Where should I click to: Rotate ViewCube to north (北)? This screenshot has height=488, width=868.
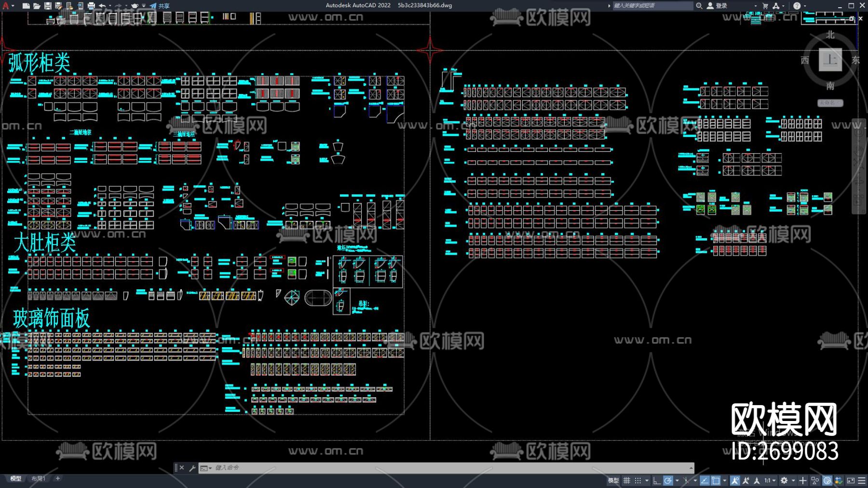[x=830, y=35]
